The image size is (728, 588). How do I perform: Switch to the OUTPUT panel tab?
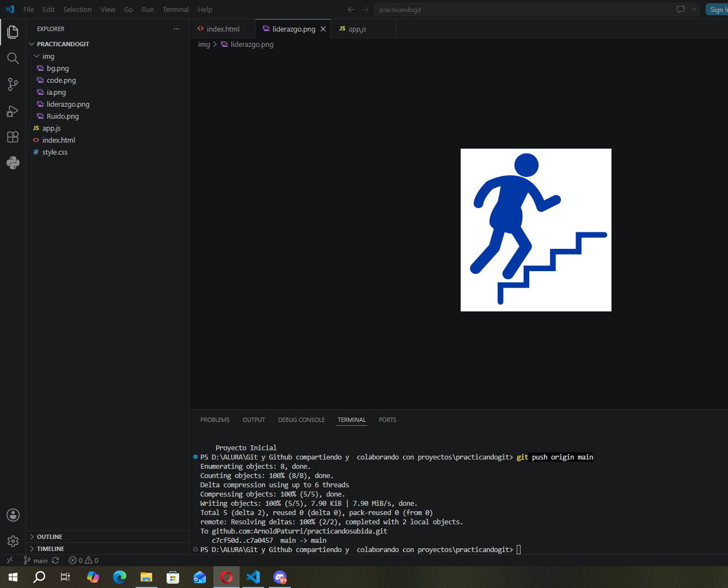coord(254,420)
